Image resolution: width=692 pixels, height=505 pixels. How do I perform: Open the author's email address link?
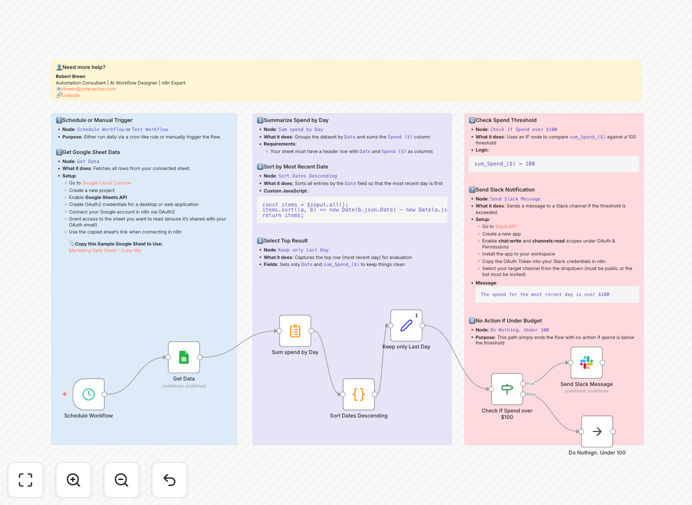click(x=88, y=89)
